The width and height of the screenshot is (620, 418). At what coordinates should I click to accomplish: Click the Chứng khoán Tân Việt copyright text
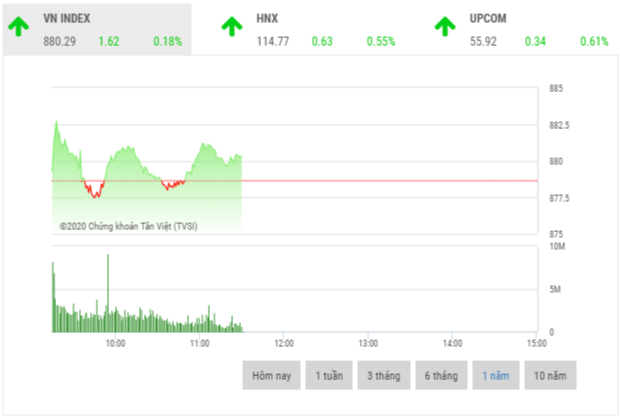(x=127, y=227)
